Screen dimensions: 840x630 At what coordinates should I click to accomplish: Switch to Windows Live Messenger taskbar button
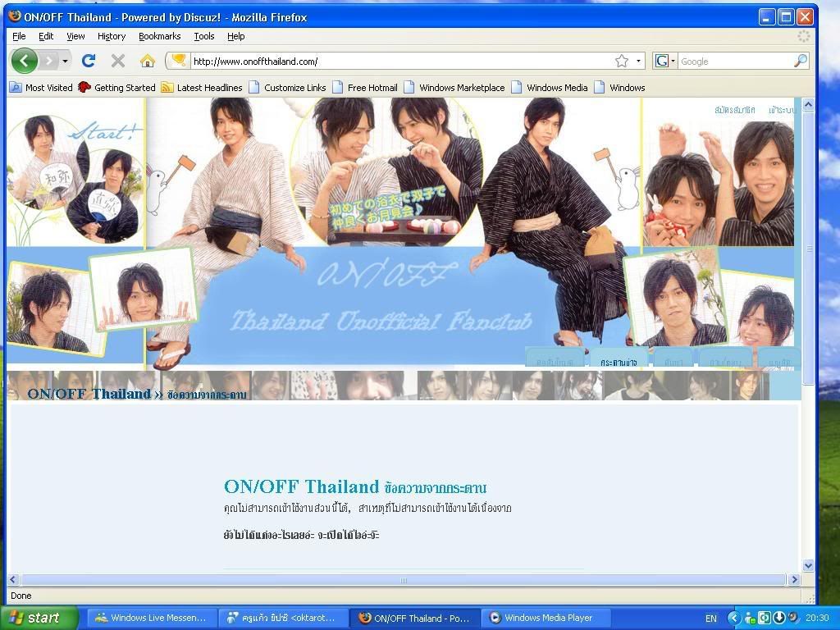151,618
